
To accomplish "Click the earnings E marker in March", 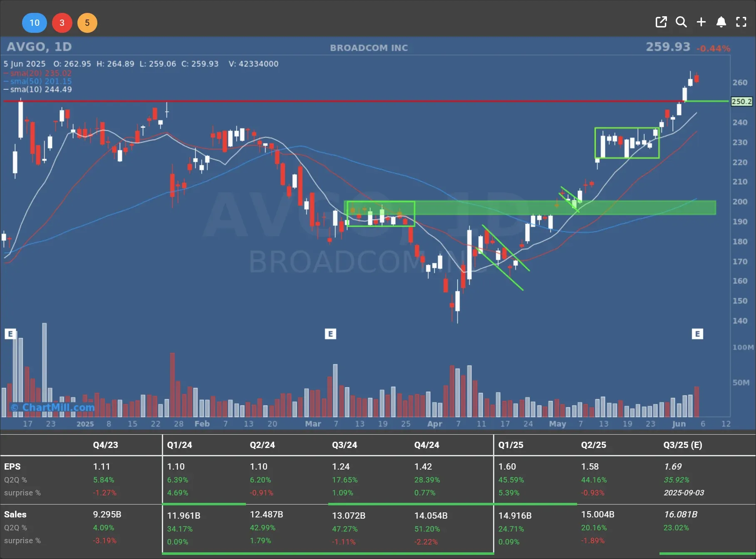I will point(330,334).
